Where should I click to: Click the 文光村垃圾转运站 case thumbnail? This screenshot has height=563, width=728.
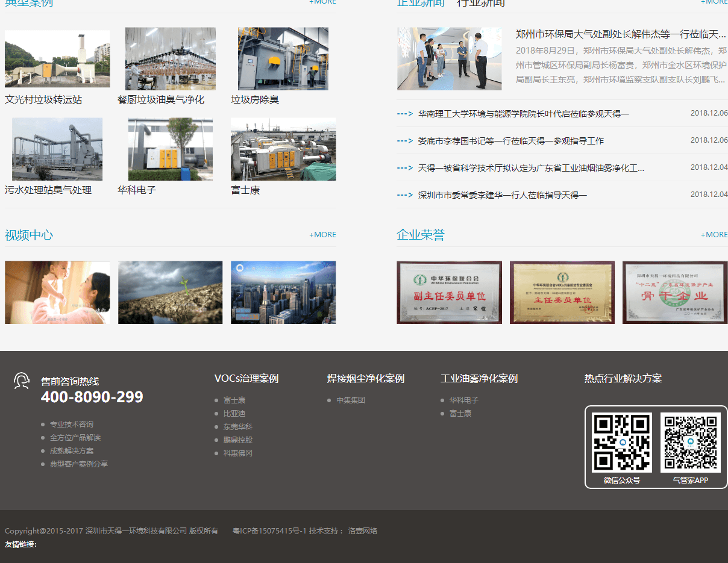(x=57, y=58)
